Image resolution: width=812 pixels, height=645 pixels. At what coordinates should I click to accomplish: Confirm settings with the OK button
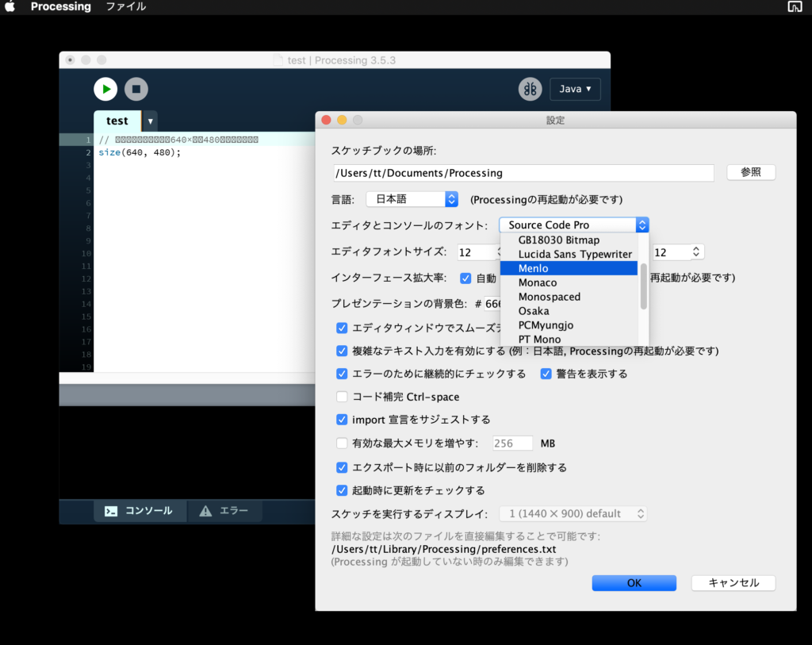[634, 583]
